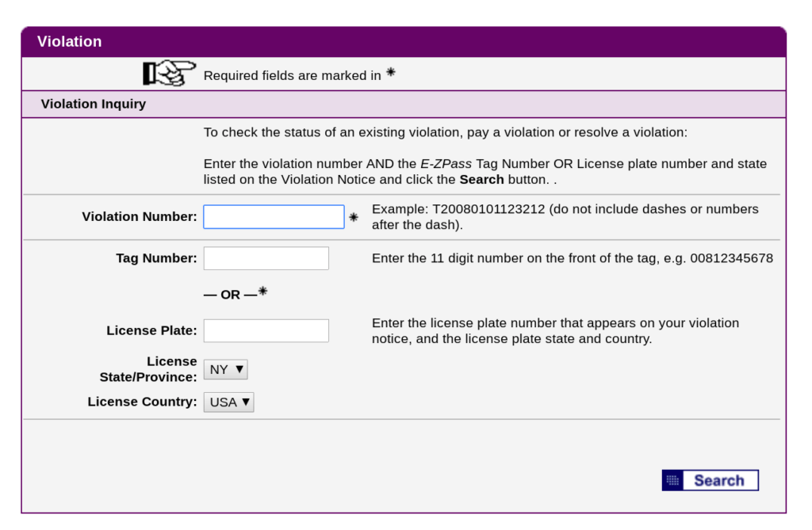Click the Search button
This screenshot has height=530, width=812.
point(710,480)
